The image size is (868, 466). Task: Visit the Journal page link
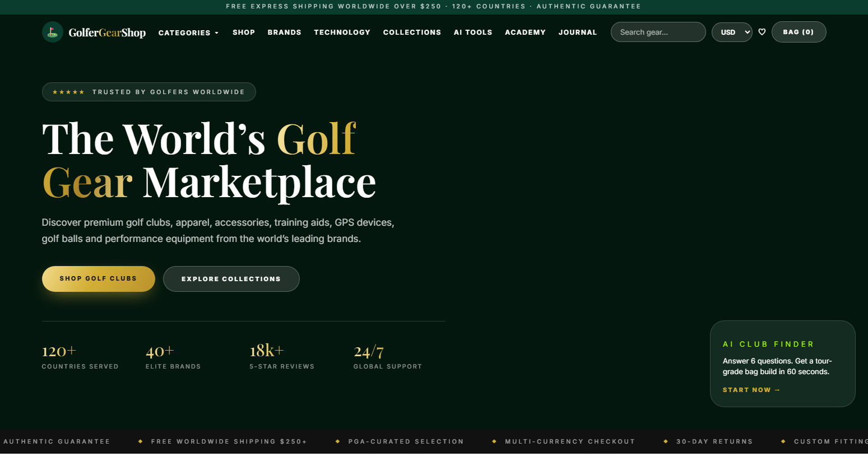578,32
